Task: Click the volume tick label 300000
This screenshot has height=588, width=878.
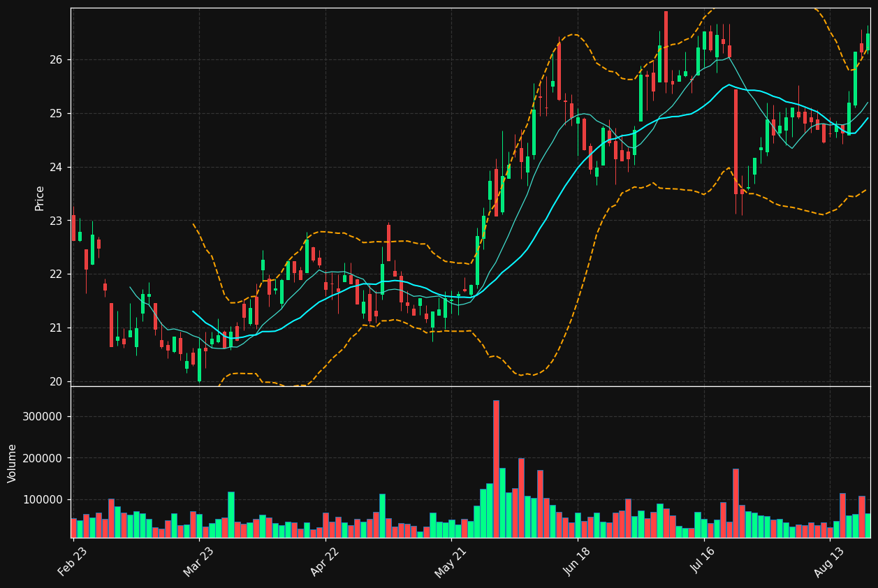Action: click(x=43, y=417)
